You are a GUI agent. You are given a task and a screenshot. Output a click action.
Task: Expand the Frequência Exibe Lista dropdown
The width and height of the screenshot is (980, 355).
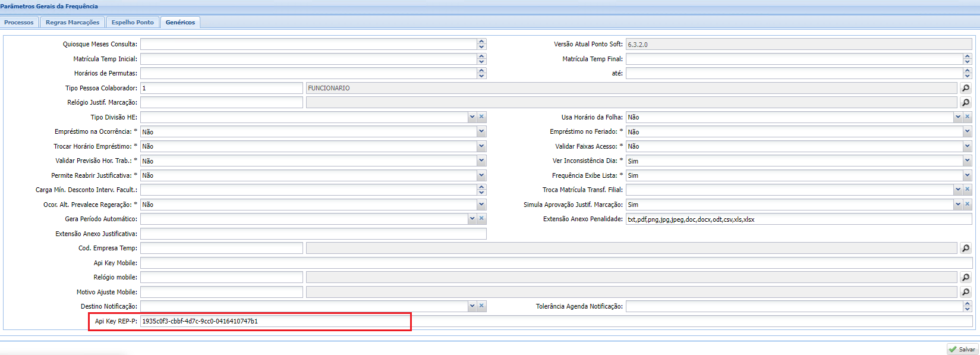[x=967, y=175]
